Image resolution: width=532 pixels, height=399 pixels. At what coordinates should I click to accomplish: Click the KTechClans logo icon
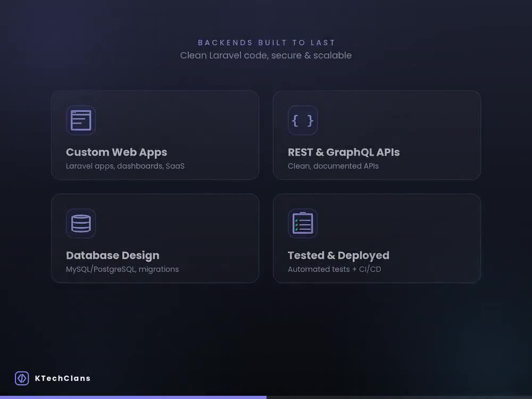[x=22, y=378]
